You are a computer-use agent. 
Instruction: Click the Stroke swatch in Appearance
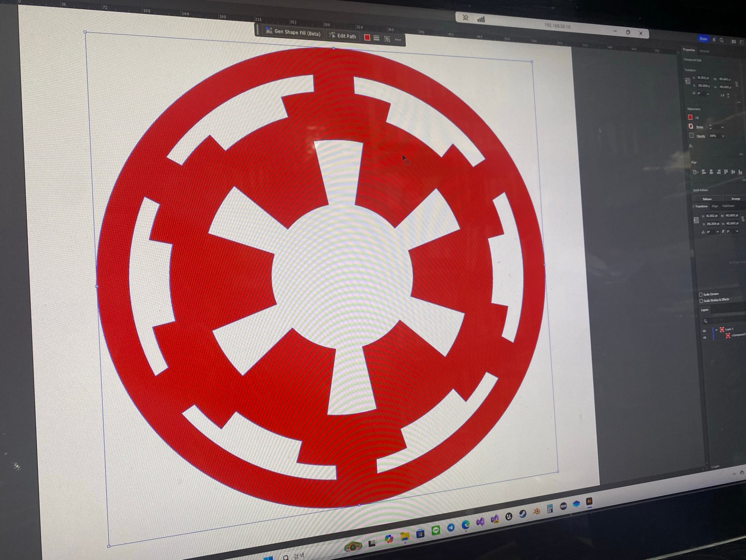691,126
